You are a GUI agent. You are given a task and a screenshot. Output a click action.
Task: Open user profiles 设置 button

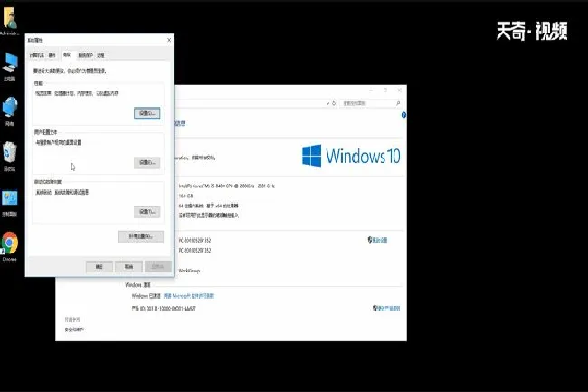point(147,162)
